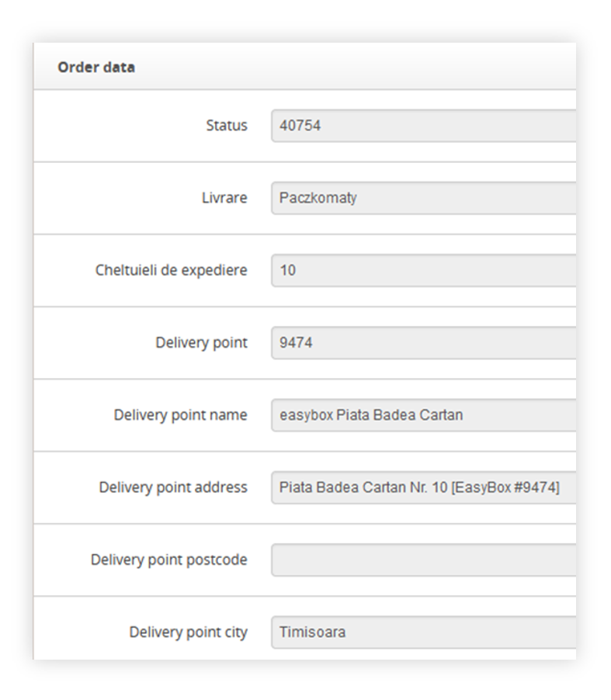Click the Cheltuieli de expediere input
The image size is (611, 700).
[x=423, y=271]
